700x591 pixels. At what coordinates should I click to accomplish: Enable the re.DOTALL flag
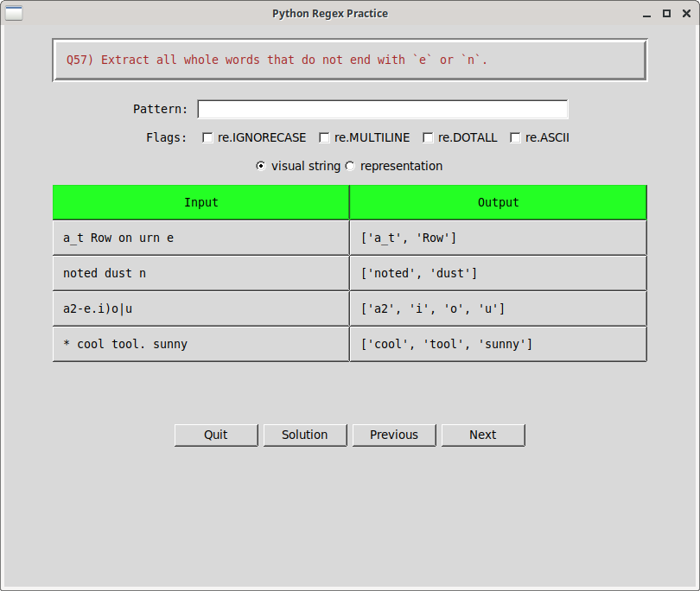click(428, 137)
